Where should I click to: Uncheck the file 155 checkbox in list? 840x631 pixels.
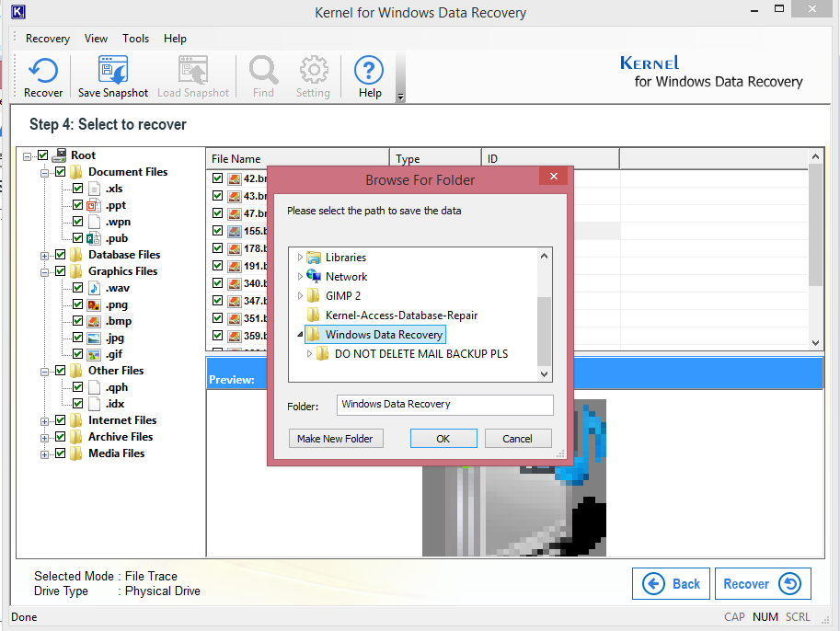click(x=217, y=230)
